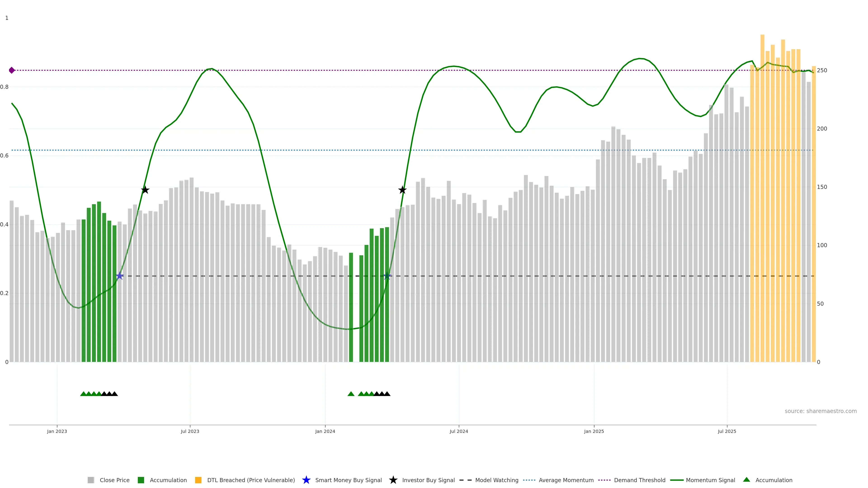Toggle Demand Threshold legend entry
This screenshot has height=488, width=868.
pos(639,480)
